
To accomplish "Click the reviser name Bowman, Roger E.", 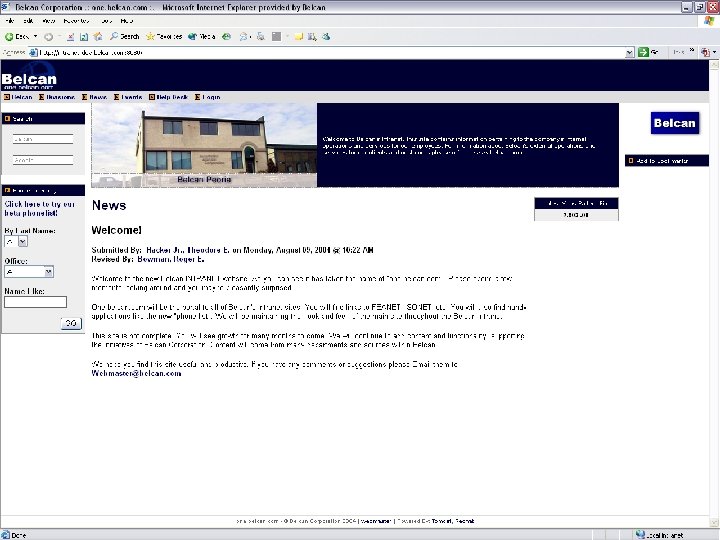I will [x=171, y=259].
